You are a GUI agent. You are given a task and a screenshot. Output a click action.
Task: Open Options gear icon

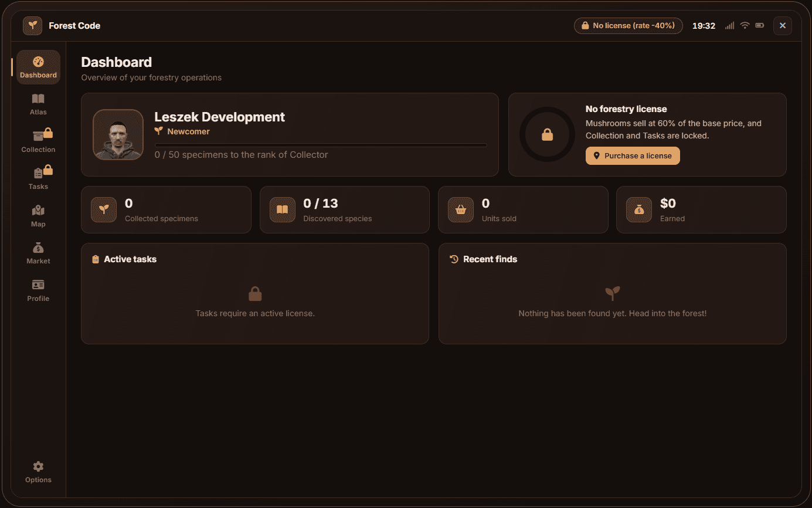coord(38,466)
